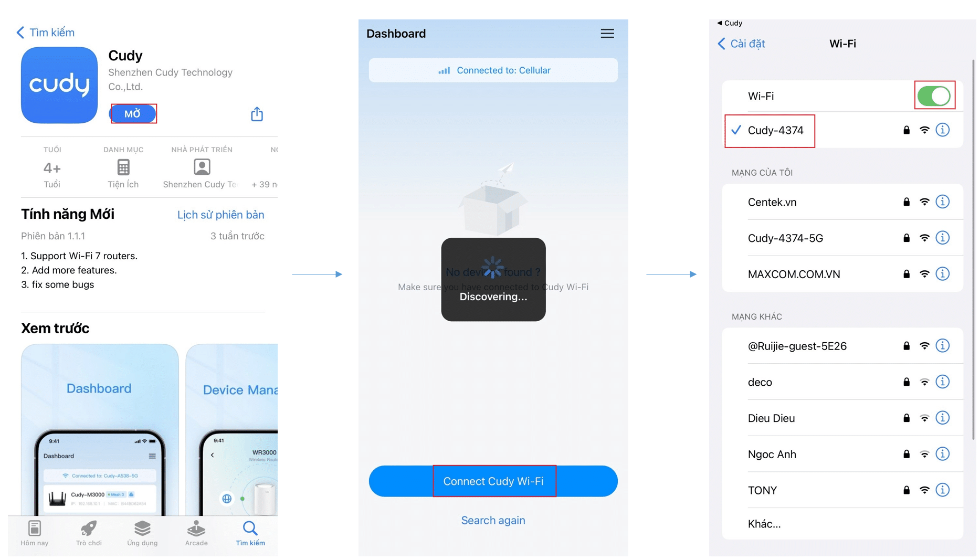Open info icon for Centek.vn network
This screenshot has width=980, height=560.
(x=943, y=202)
